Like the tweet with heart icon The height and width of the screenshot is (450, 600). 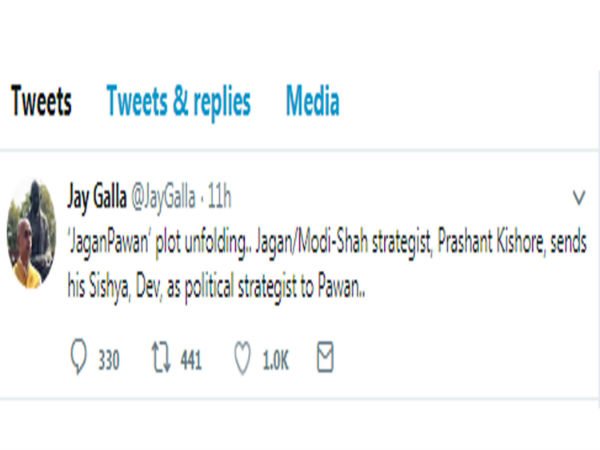243,359
